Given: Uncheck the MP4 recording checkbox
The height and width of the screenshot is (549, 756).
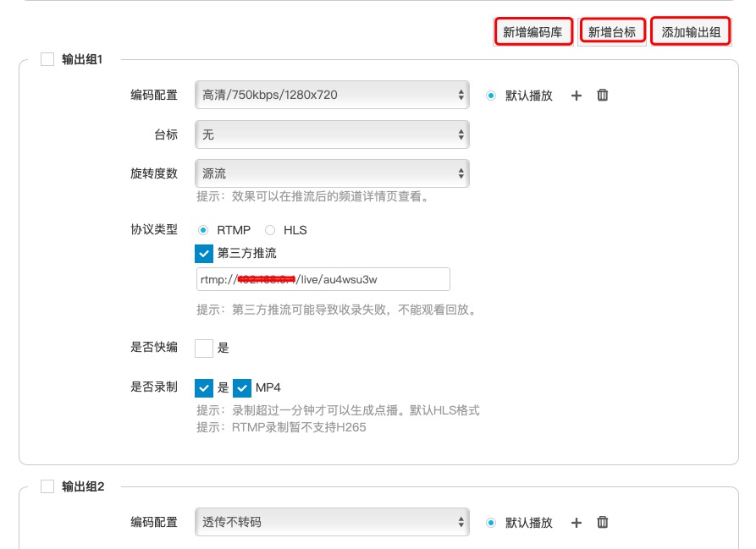Looking at the screenshot, I should click(242, 387).
